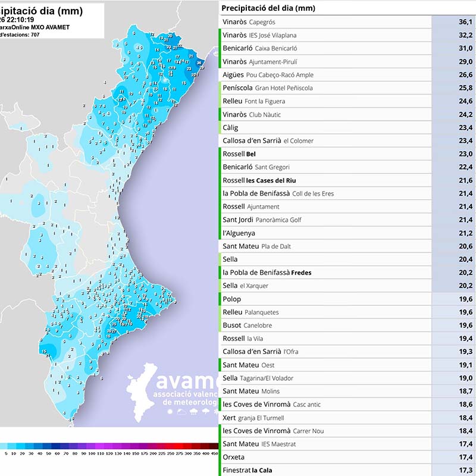Screen dimensions: 476x476
Task: Click the Finestrat la Cala row
Action: 324,470
